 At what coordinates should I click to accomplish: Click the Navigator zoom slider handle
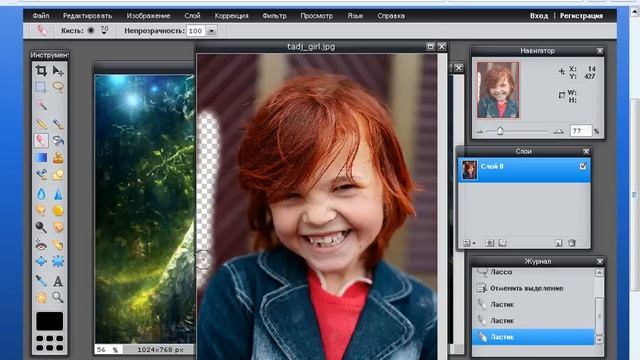(500, 131)
